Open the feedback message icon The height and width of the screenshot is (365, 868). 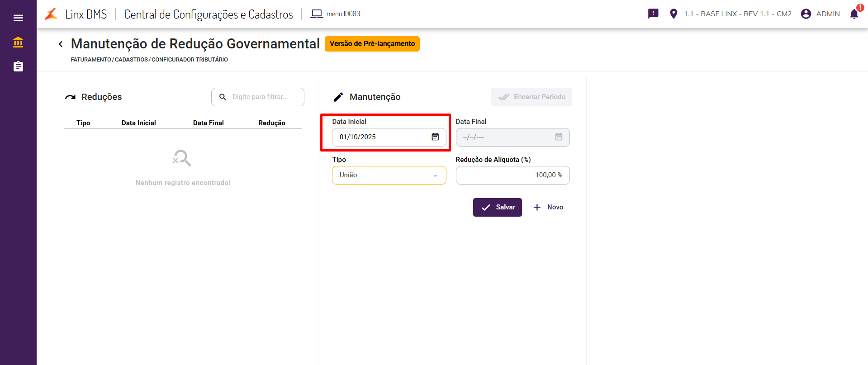653,14
